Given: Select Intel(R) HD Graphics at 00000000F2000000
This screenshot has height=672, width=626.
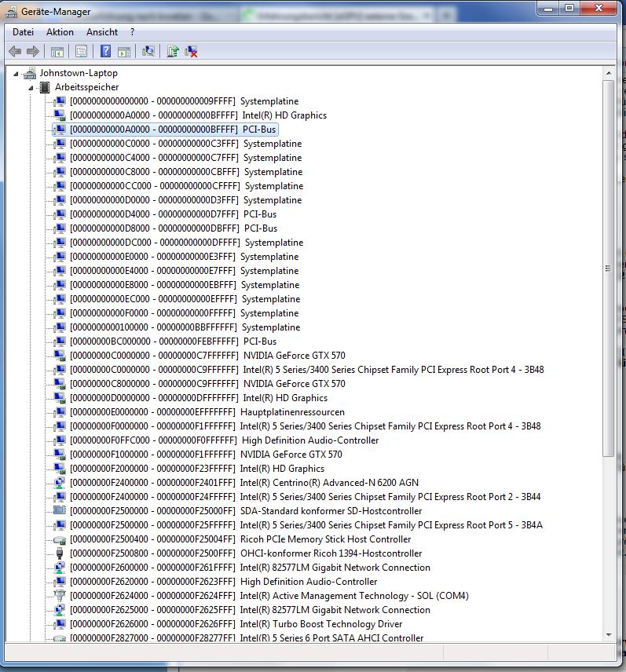Looking at the screenshot, I should tap(197, 469).
